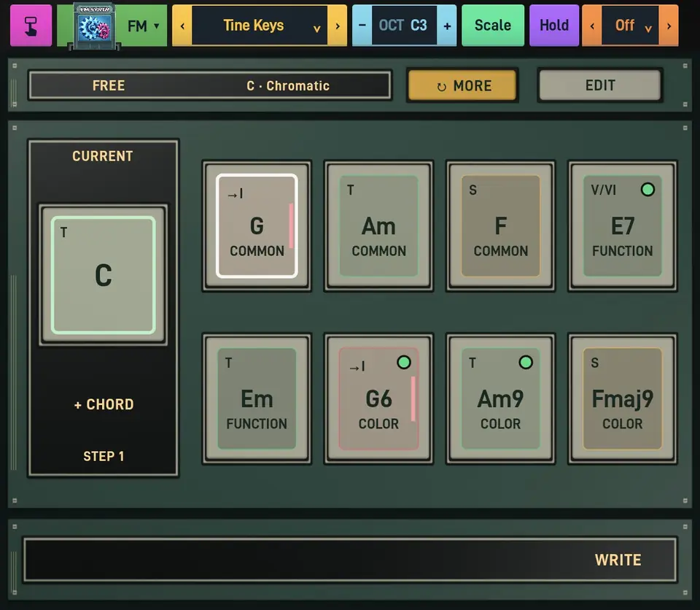Toggle the Hold button
700x610 pixels.
click(x=554, y=26)
